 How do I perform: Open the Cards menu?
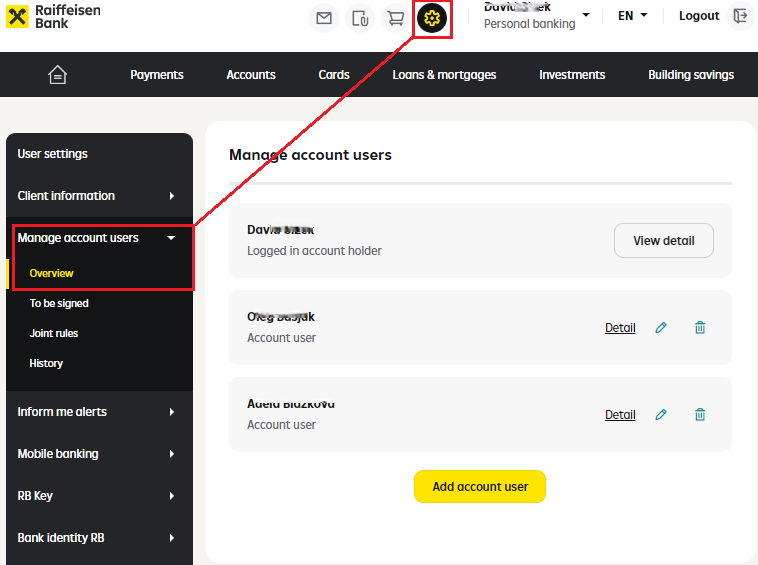[334, 75]
